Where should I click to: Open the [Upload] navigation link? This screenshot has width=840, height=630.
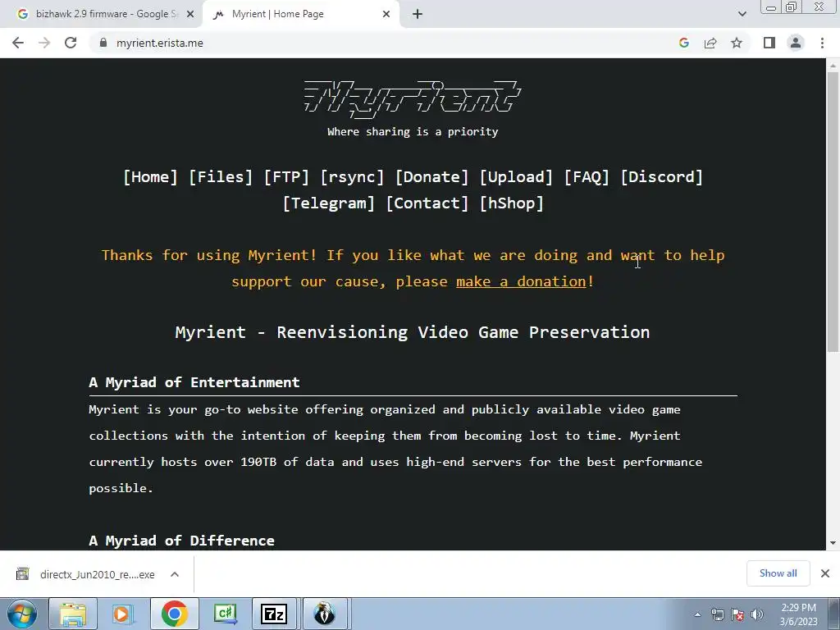pyautogui.click(x=516, y=177)
